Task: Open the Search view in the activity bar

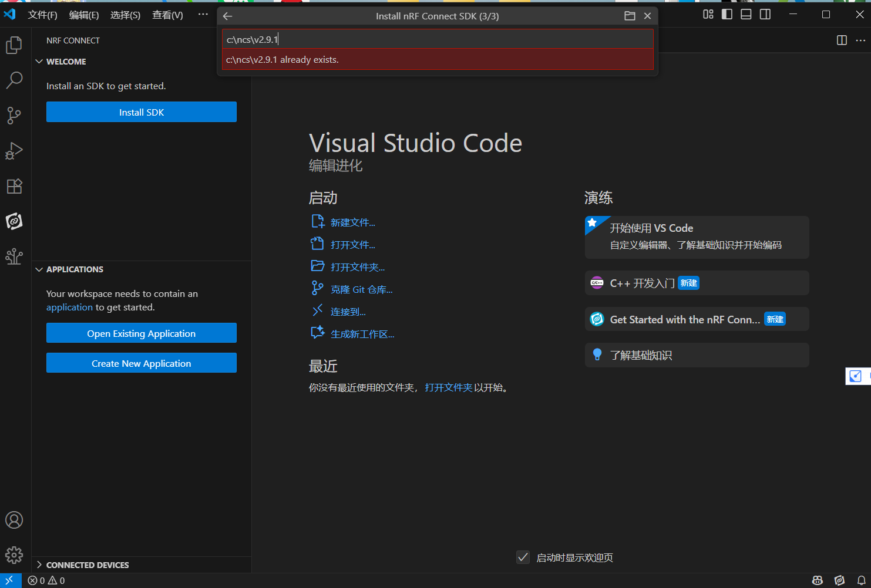Action: pos(14,80)
